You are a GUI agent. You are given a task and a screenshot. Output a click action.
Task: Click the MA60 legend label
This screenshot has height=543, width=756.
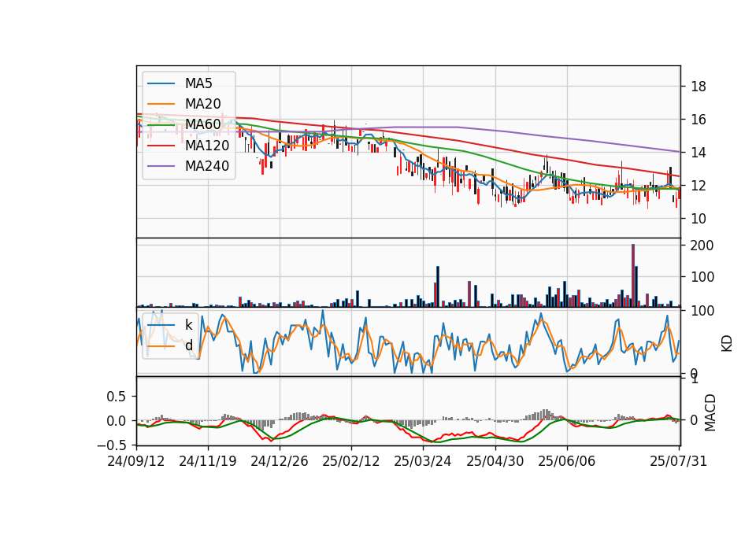(202, 125)
